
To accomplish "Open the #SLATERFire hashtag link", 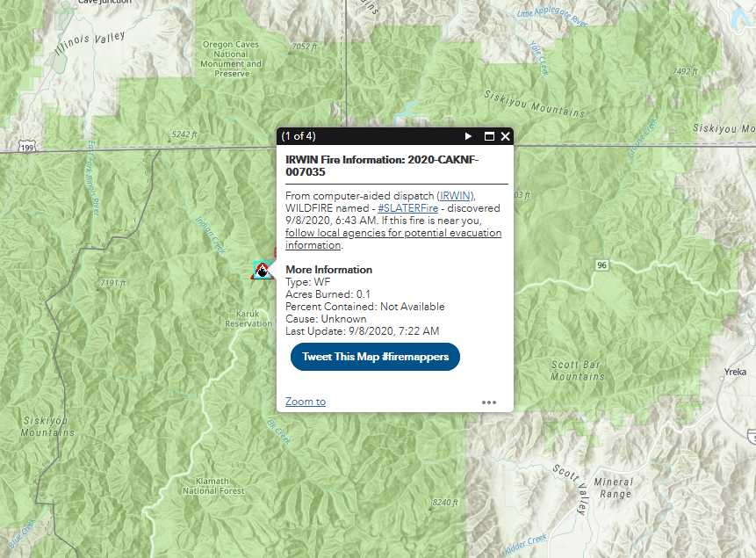I will click(408, 208).
